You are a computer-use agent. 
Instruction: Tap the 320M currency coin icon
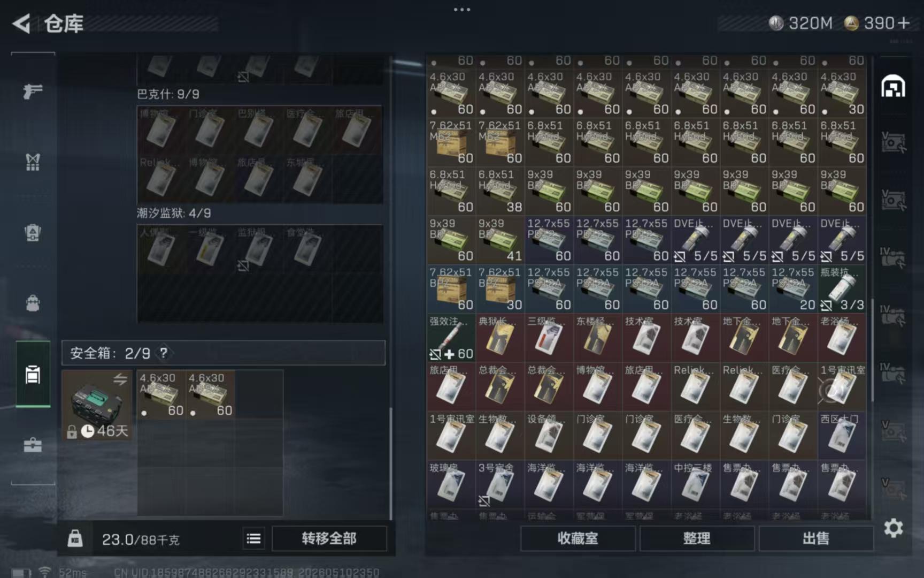[x=776, y=23]
